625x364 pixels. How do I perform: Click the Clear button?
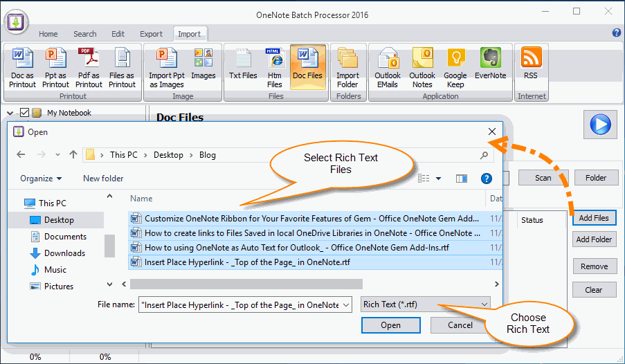coord(594,290)
